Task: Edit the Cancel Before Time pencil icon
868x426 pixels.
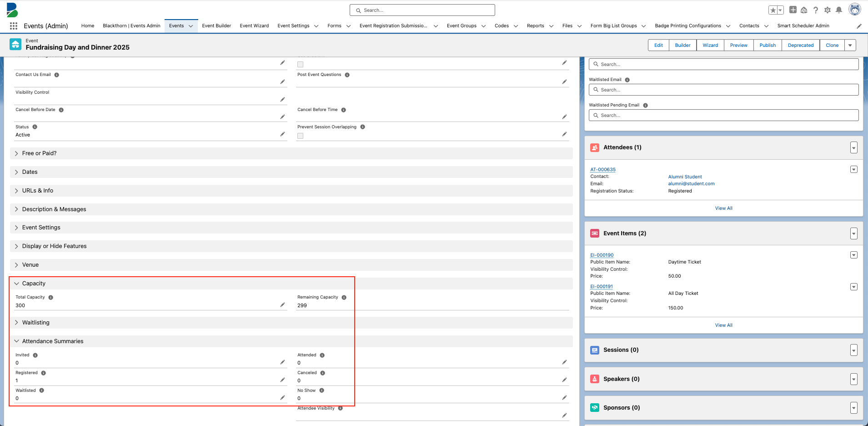Action: (x=564, y=117)
